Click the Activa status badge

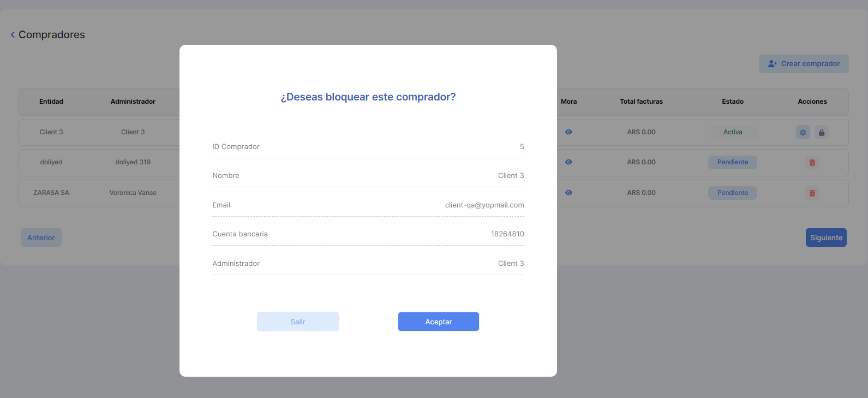click(733, 132)
